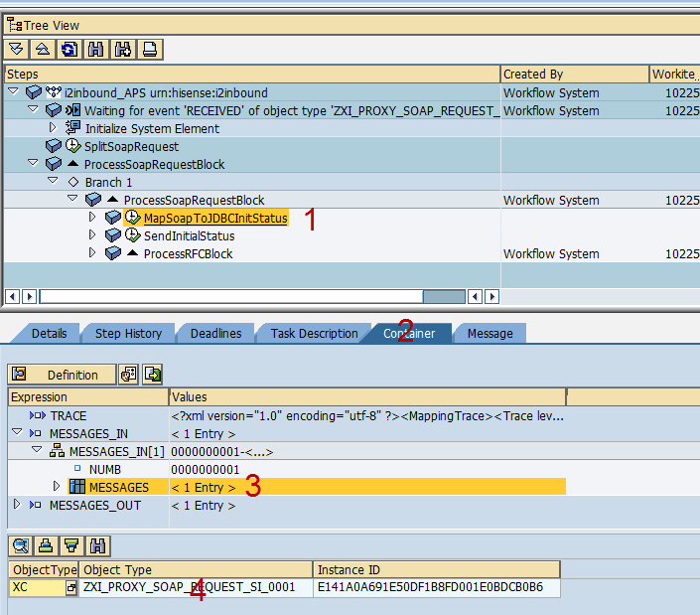This screenshot has height=615, width=700.
Task: Click the Details magnifier icon above object table
Action: [19, 545]
